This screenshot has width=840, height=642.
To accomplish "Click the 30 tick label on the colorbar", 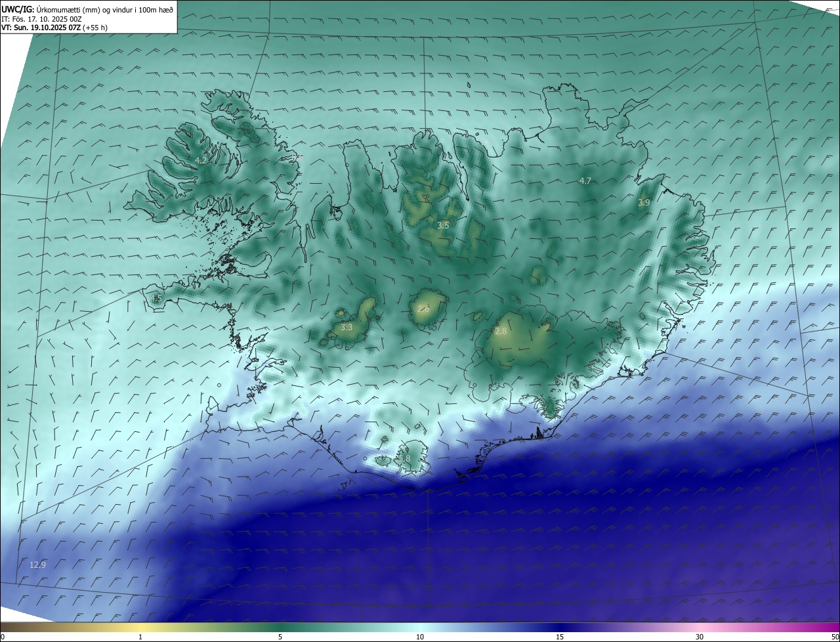I will pyautogui.click(x=700, y=637).
